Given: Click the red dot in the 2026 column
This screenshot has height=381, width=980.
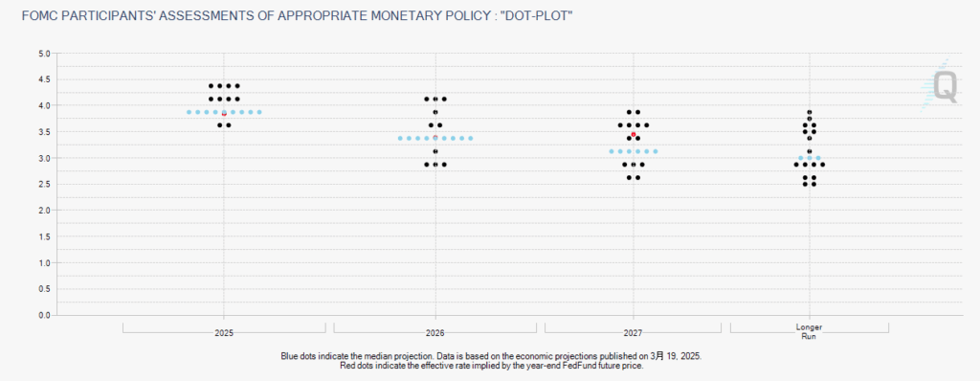Looking at the screenshot, I should (435, 137).
